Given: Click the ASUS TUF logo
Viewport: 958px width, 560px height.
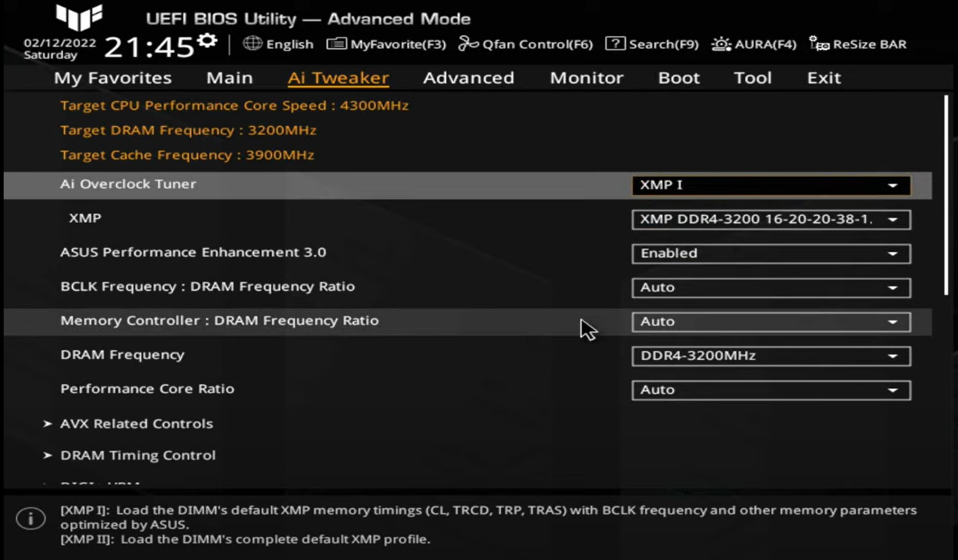Looking at the screenshot, I should (x=79, y=17).
